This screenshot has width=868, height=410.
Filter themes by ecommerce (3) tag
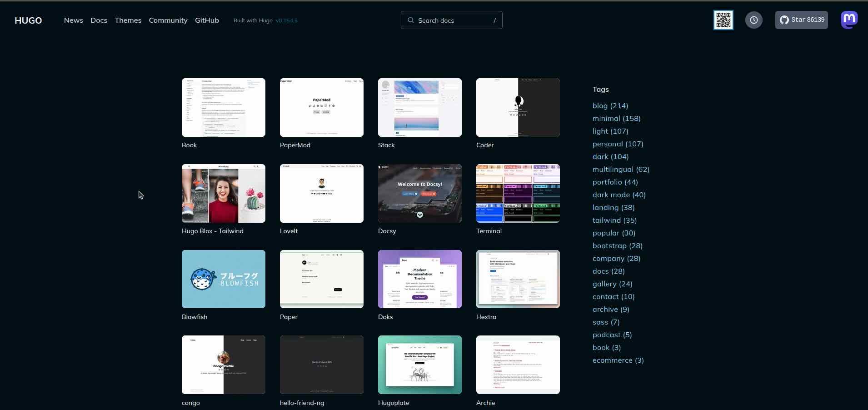(618, 360)
